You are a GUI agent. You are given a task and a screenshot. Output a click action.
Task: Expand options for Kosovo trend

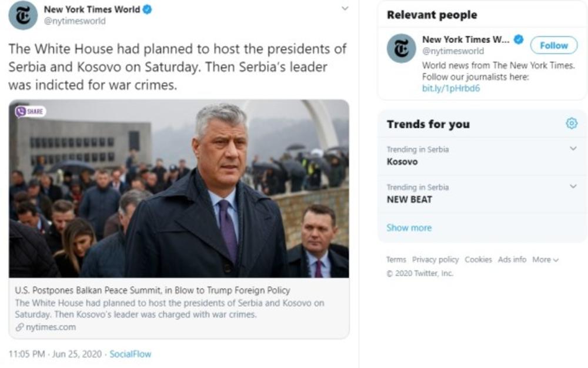point(573,149)
